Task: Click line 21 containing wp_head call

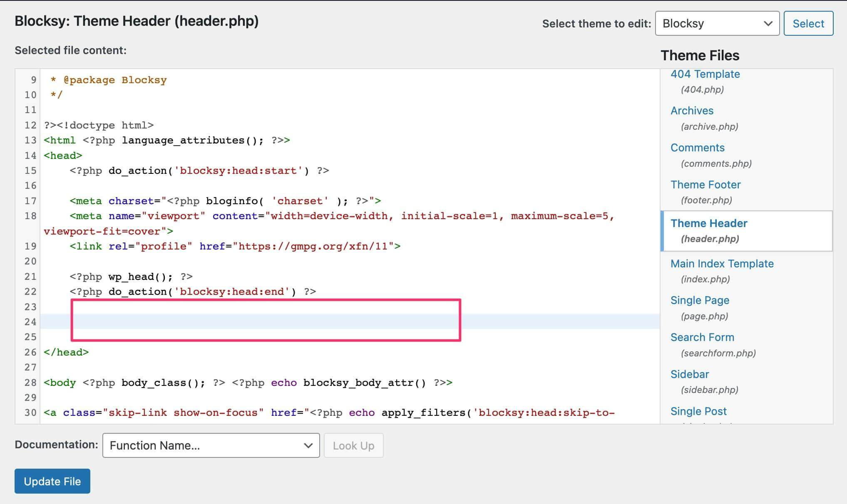Action: click(x=130, y=276)
